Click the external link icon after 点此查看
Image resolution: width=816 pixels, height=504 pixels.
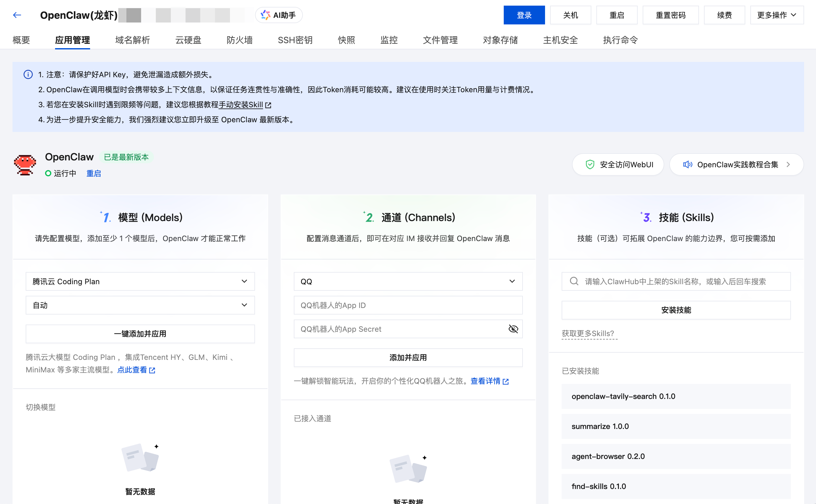pyautogui.click(x=153, y=370)
